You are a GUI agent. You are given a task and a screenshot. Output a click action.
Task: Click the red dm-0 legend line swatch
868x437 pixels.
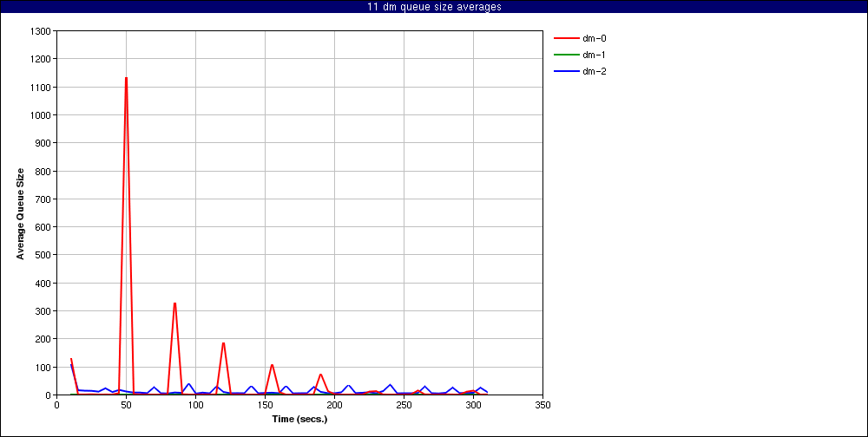pyautogui.click(x=566, y=38)
